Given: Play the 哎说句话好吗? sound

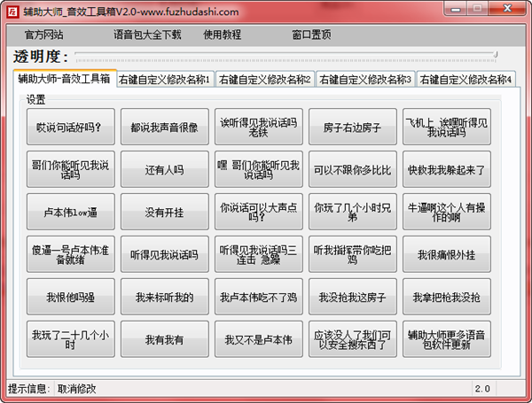Looking at the screenshot, I should tap(71, 127).
